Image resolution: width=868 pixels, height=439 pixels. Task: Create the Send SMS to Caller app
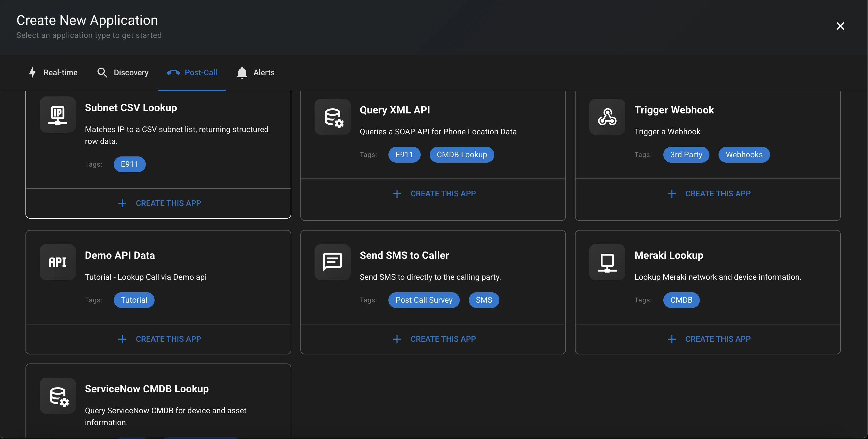433,339
